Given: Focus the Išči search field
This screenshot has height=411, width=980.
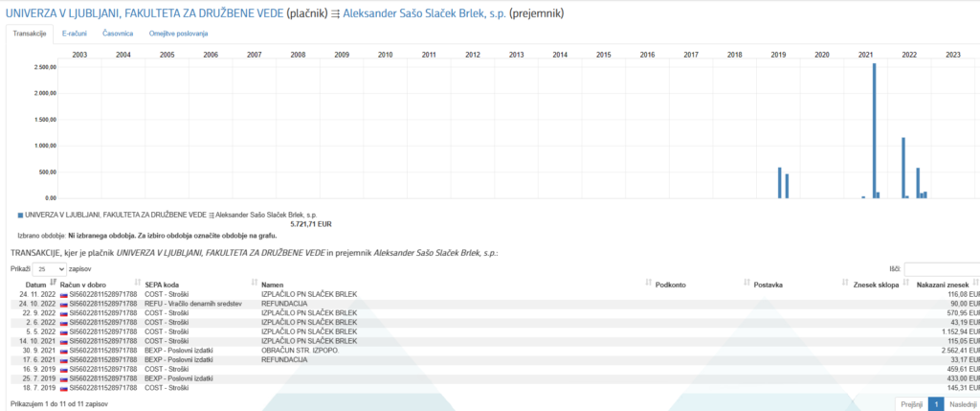Looking at the screenshot, I should 942,269.
